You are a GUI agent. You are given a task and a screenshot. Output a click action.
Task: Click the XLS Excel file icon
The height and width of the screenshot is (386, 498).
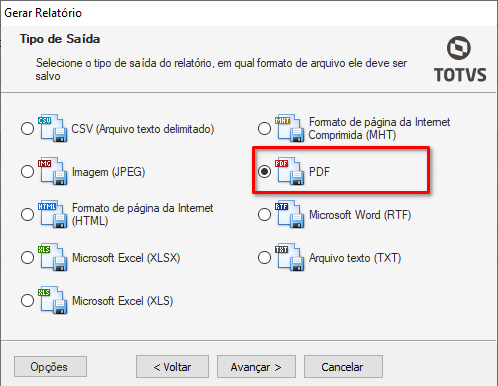point(53,300)
